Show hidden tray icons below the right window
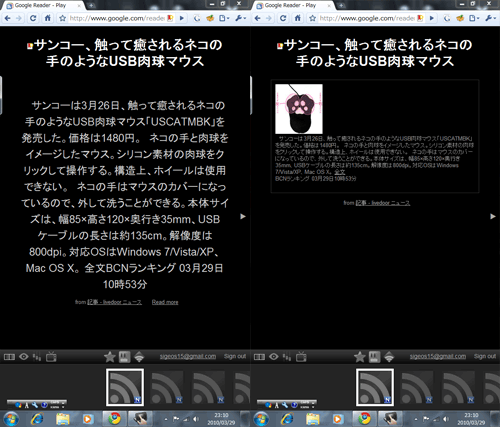The image size is (500, 427). point(416,419)
